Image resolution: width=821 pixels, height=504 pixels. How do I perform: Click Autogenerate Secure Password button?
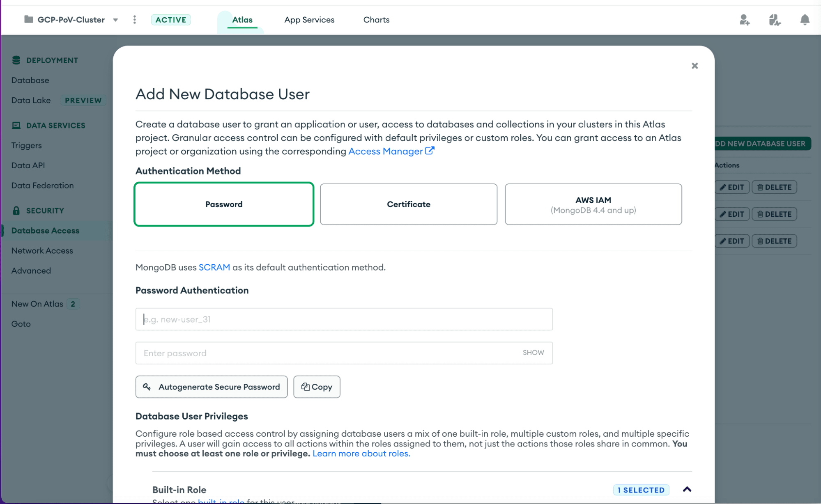[212, 387]
